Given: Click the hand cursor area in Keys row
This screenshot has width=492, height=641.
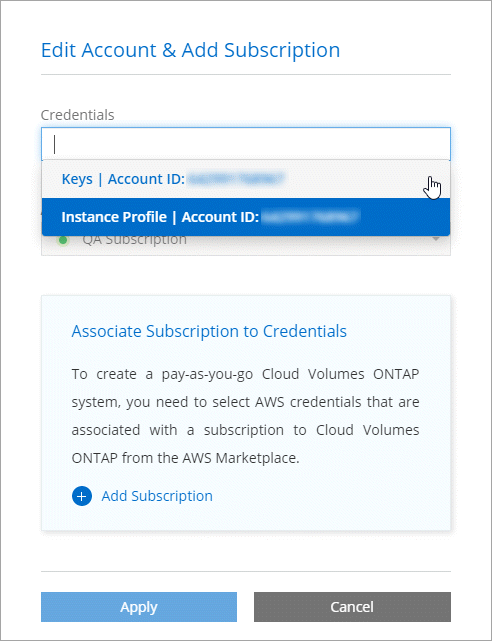Looking at the screenshot, I should [x=432, y=188].
